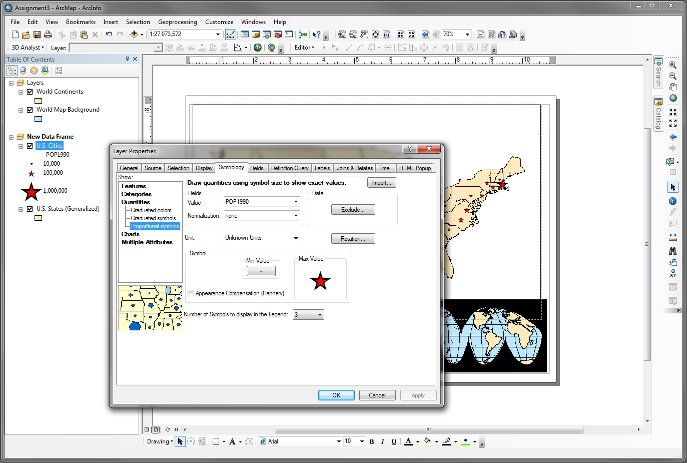The height and width of the screenshot is (463, 687).
Task: Select the Identify info tool
Action: coord(673,201)
